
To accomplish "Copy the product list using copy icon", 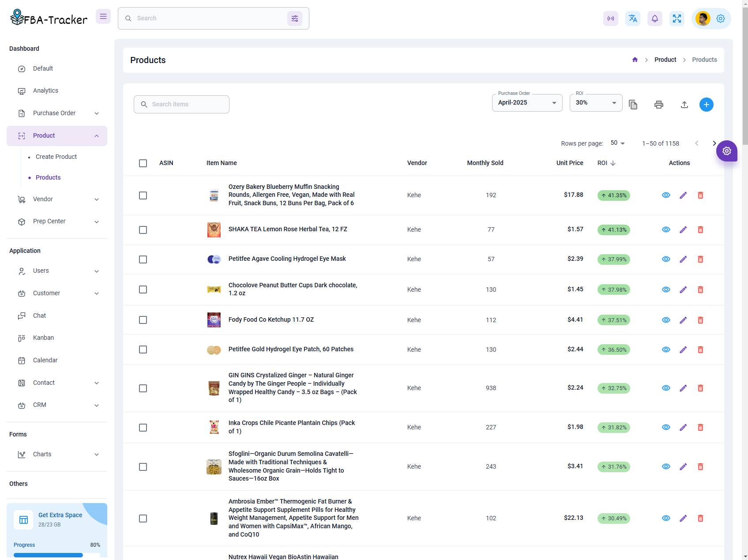I will pyautogui.click(x=633, y=105).
